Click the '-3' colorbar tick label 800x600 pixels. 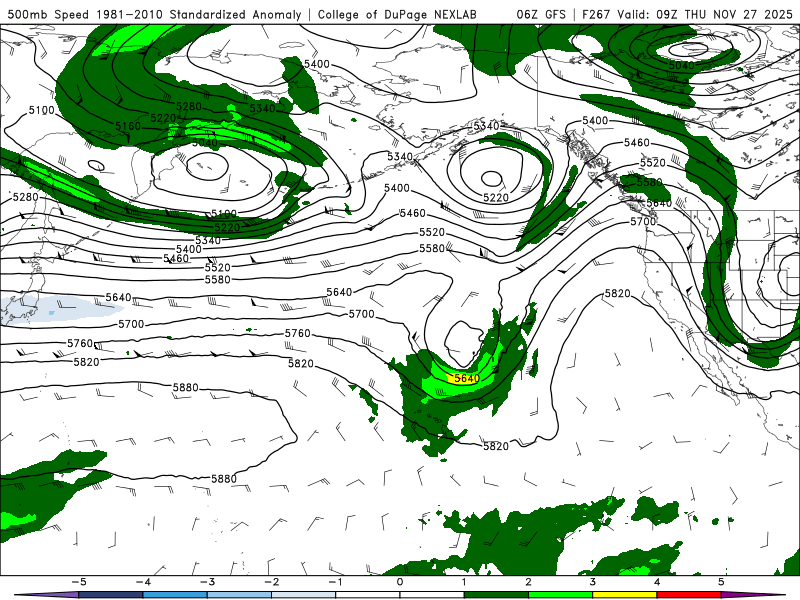tap(207, 582)
